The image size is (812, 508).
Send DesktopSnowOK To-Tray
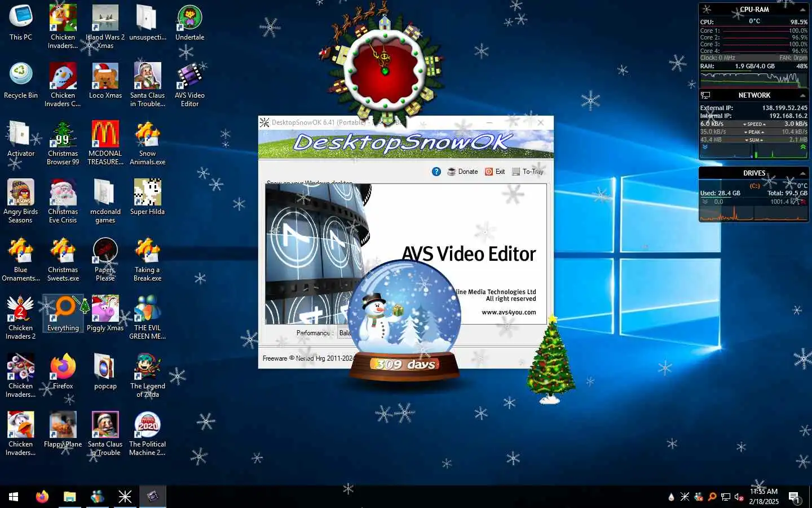pyautogui.click(x=527, y=172)
